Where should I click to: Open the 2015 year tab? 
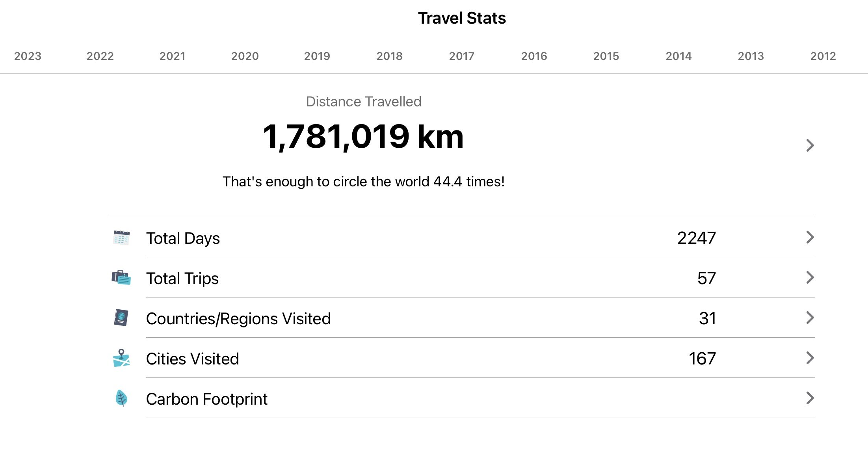(x=606, y=56)
